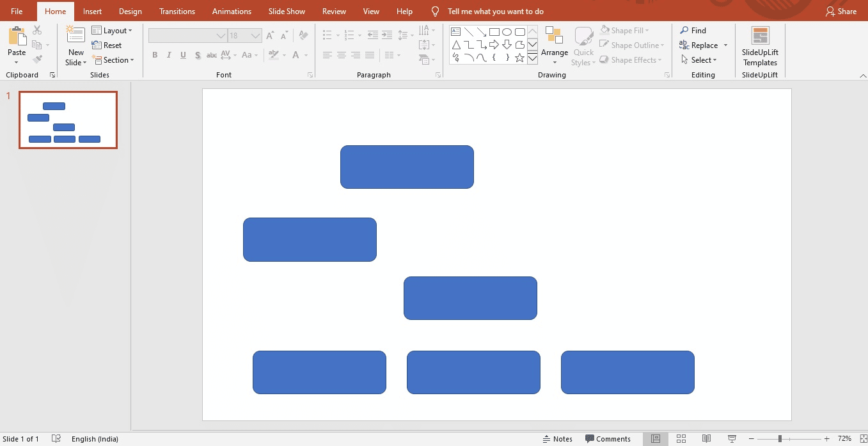Click the Format Painter icon

coord(37,60)
